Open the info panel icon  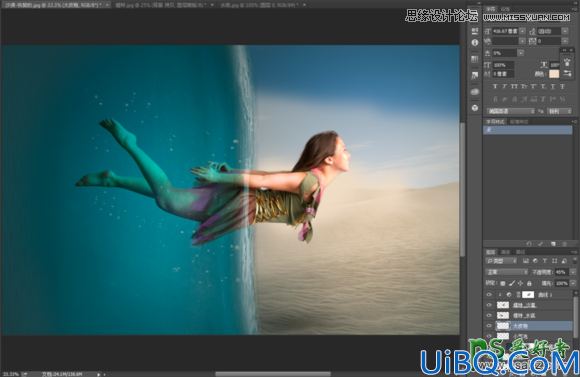(x=475, y=43)
